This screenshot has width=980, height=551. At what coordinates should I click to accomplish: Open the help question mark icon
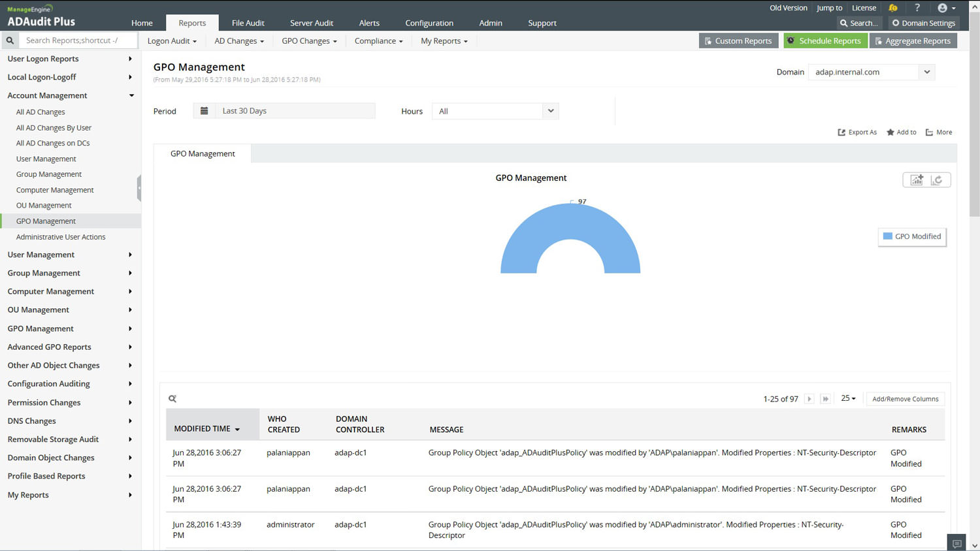917,8
